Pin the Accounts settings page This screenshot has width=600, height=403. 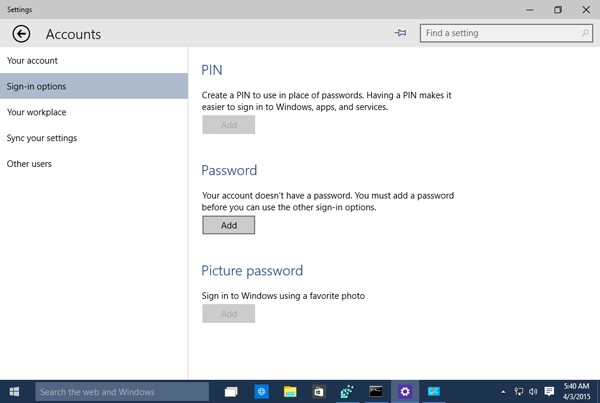point(400,33)
